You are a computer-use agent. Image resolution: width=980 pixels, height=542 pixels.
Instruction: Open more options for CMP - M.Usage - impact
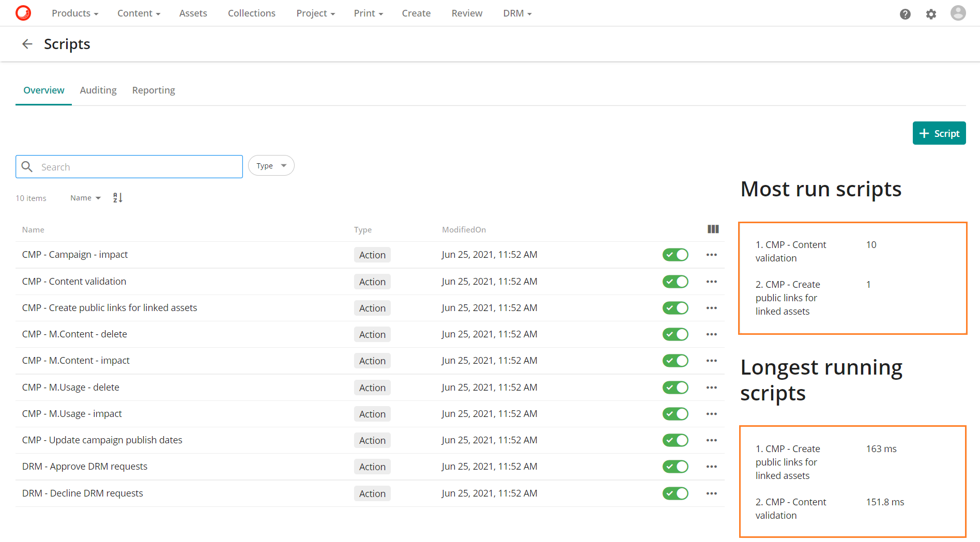click(x=712, y=414)
